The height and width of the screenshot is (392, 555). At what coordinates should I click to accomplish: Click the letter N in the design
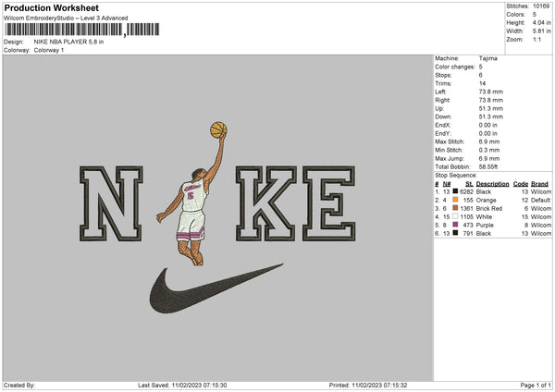coord(111,203)
